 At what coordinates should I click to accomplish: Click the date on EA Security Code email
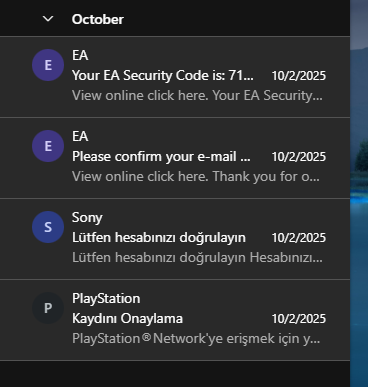click(299, 76)
